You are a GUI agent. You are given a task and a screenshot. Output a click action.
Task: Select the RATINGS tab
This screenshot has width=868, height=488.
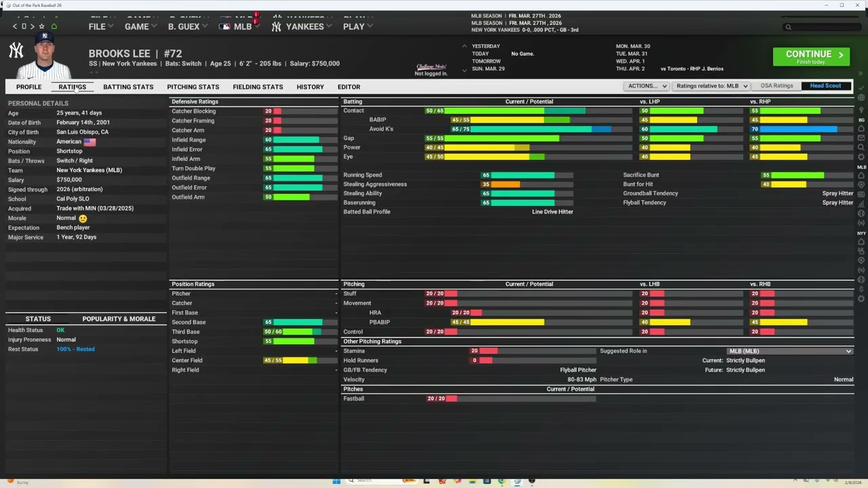pyautogui.click(x=72, y=87)
